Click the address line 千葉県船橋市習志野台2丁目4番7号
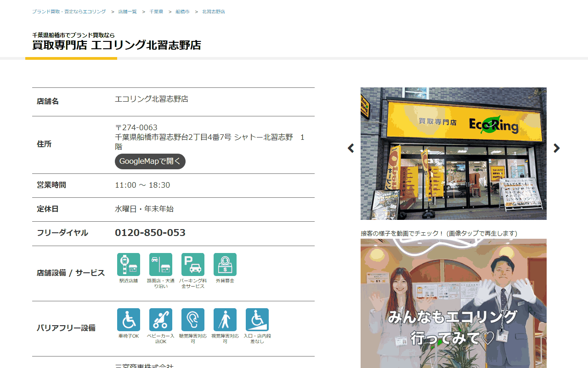Image resolution: width=588 pixels, height=368 pixels. click(173, 137)
